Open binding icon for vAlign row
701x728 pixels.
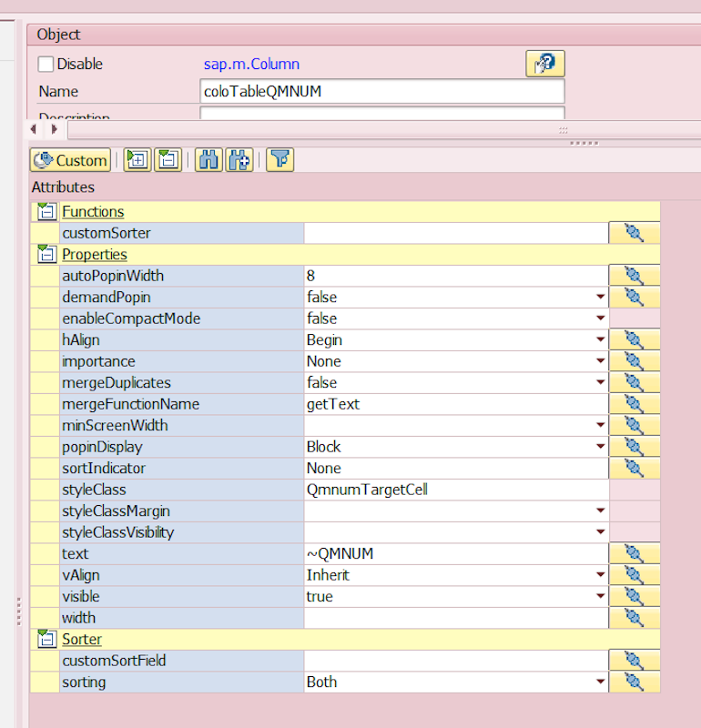click(x=635, y=574)
